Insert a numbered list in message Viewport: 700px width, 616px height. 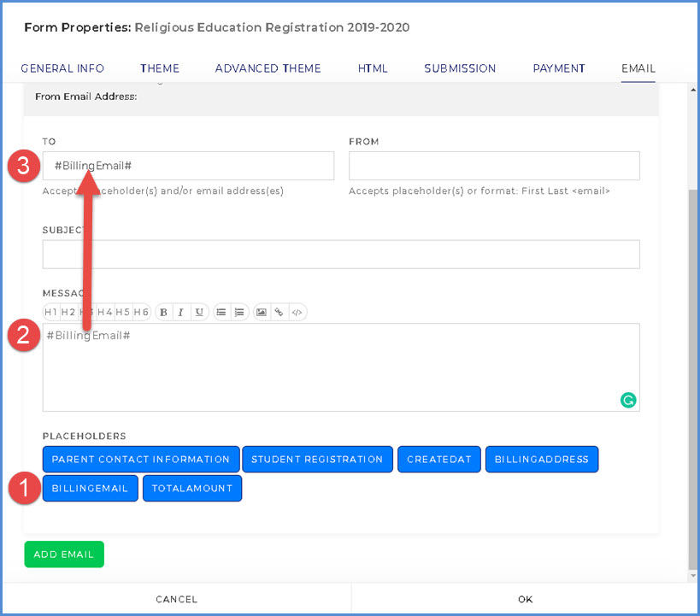tap(239, 313)
